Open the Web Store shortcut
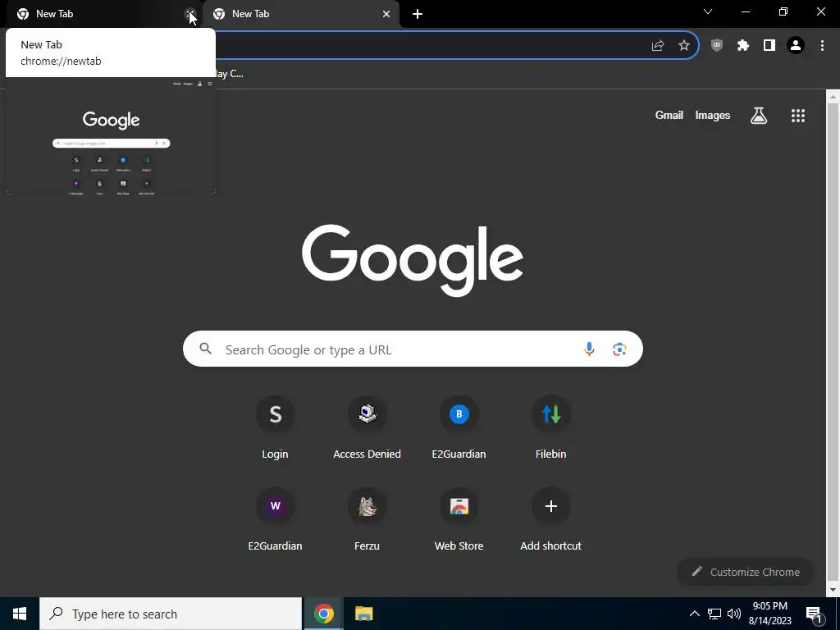 click(x=459, y=519)
